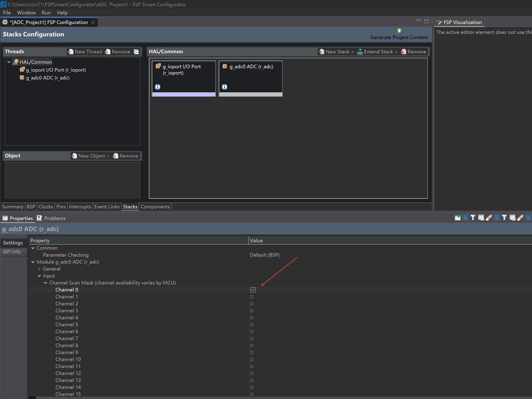Screen dimensions: 532x399
Task: Select the g_ioport I/O Port stack block
Action: tap(184, 78)
